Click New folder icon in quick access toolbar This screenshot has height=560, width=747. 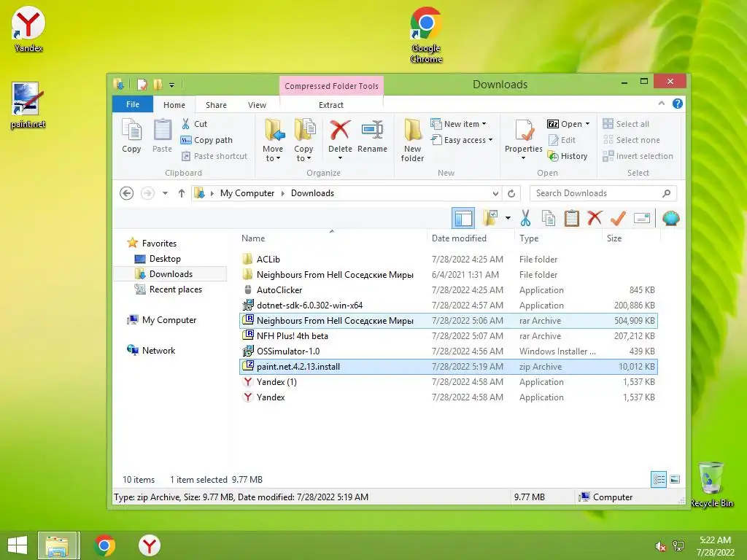(x=158, y=85)
